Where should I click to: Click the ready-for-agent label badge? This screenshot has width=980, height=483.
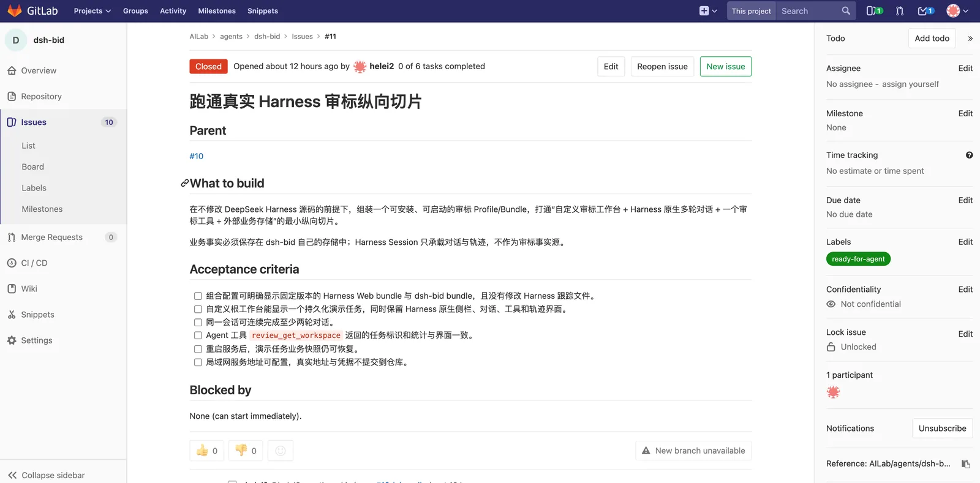point(858,259)
